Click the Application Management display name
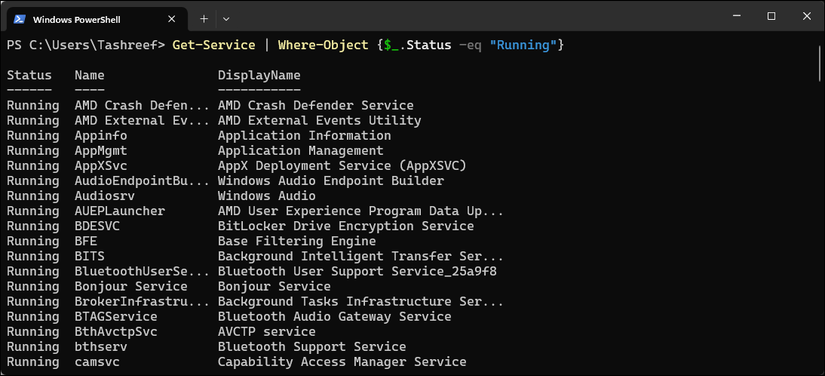Image resolution: width=825 pixels, height=376 pixels. pos(301,150)
